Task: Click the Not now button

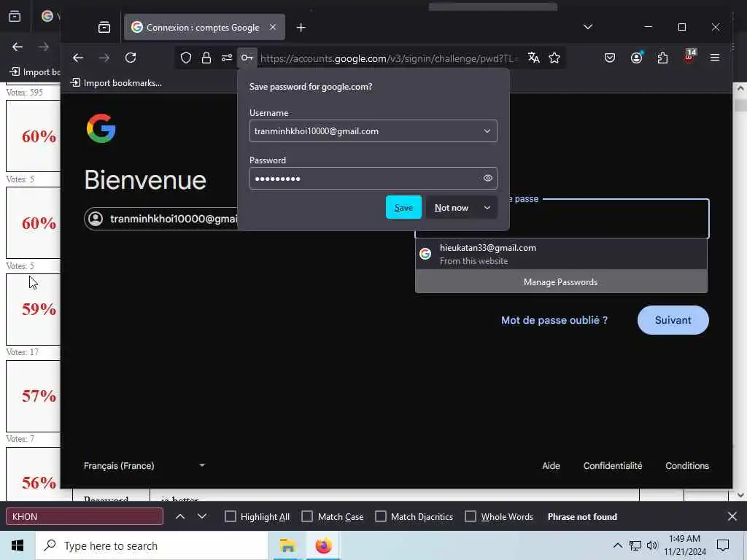Action: click(x=452, y=208)
